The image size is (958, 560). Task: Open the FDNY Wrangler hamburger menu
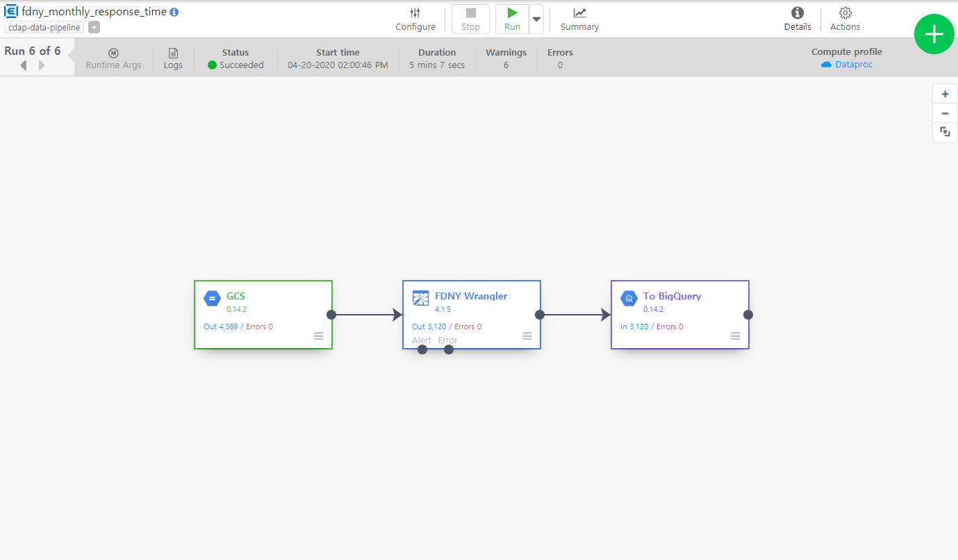coord(527,336)
